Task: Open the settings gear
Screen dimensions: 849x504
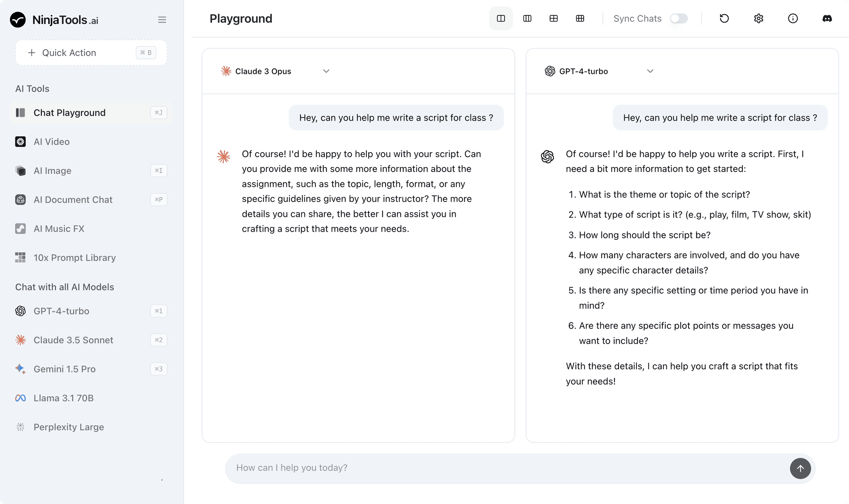Action: click(758, 18)
